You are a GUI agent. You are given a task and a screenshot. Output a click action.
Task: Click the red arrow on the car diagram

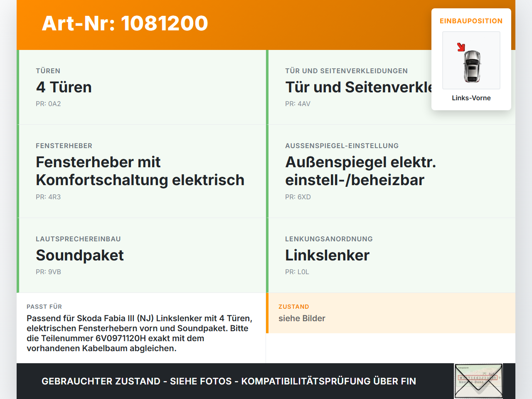[461, 47]
